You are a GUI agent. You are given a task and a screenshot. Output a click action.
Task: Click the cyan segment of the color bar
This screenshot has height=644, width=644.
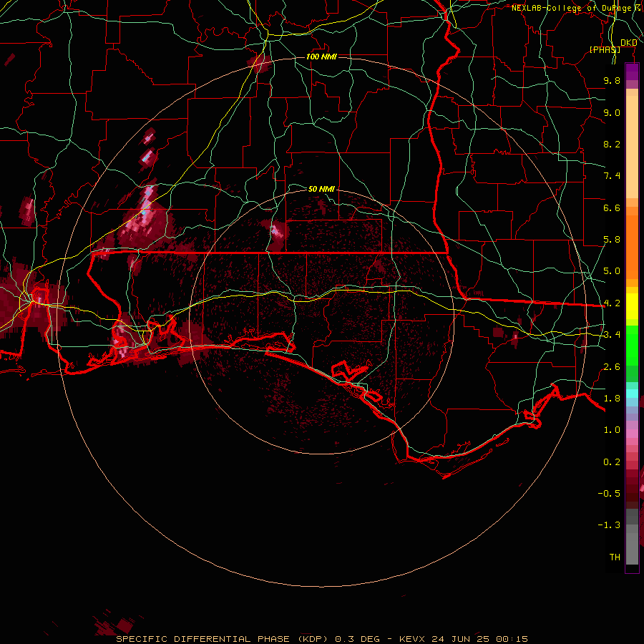click(632, 394)
